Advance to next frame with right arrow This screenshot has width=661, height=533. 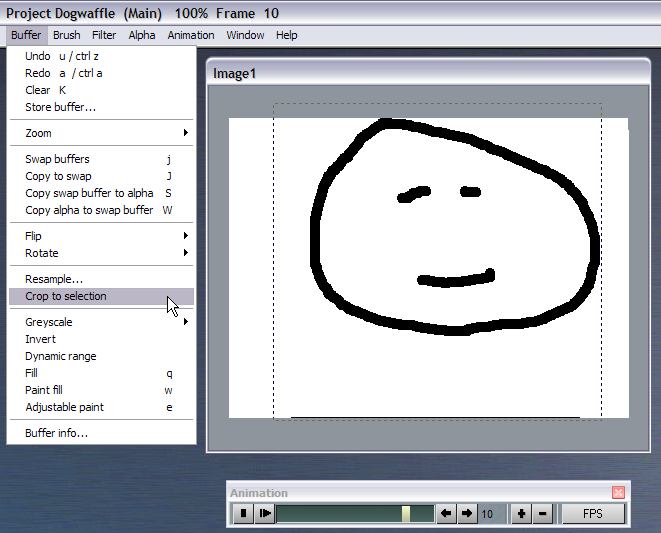pyautogui.click(x=467, y=514)
